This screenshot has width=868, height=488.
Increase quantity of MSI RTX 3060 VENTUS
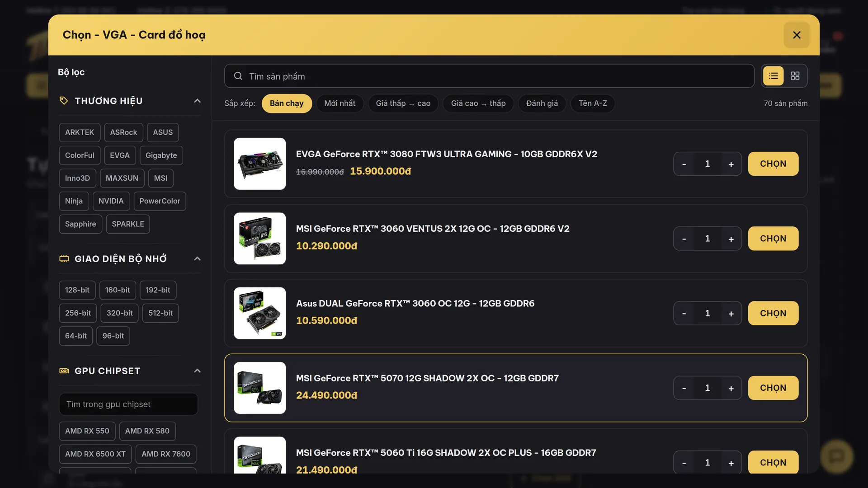point(731,239)
